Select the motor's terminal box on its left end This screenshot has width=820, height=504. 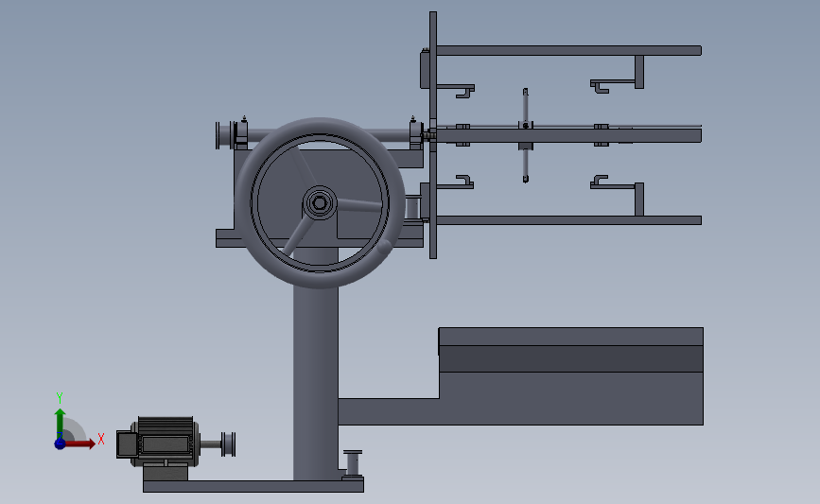127,444
